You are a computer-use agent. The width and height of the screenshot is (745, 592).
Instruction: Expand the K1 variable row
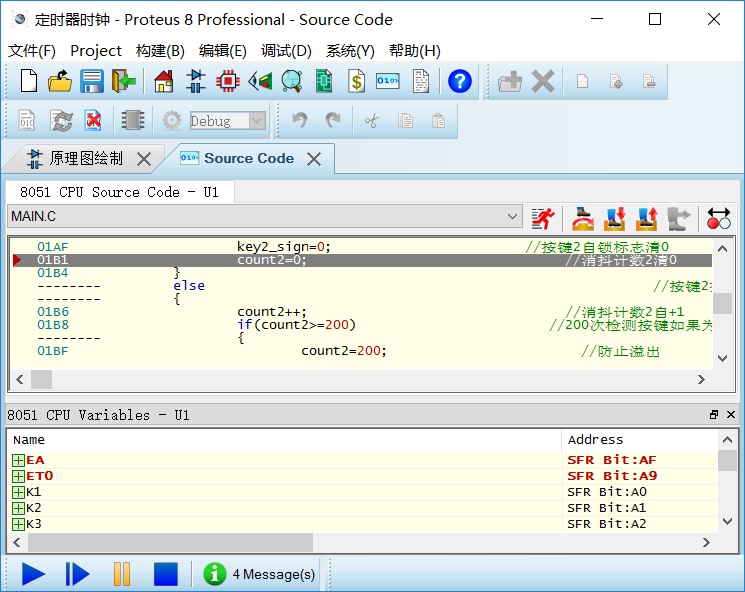[x=18, y=492]
